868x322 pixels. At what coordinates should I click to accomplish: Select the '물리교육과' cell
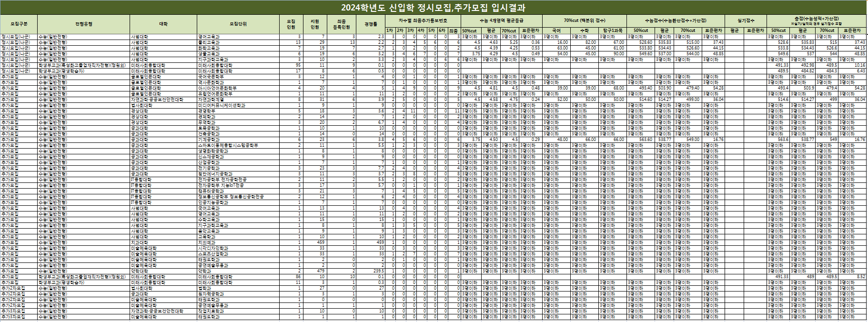pyautogui.click(x=238, y=42)
